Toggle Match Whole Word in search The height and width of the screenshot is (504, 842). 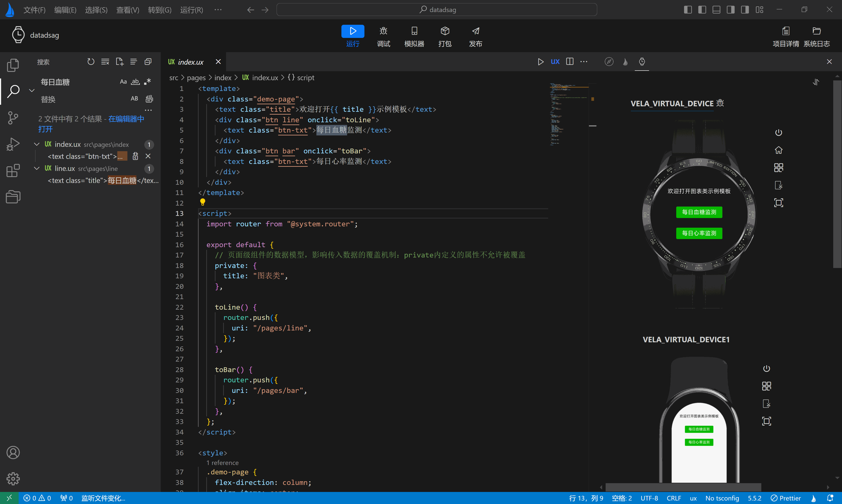click(135, 82)
